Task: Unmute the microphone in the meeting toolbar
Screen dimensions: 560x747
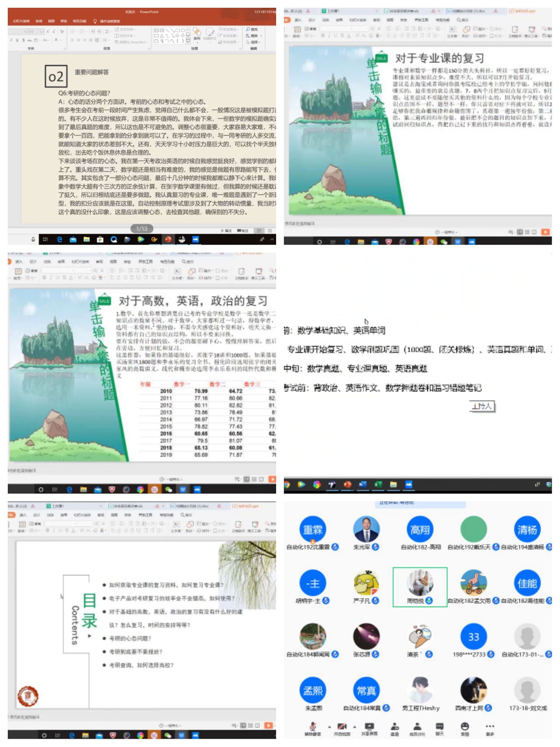Action: point(312,727)
